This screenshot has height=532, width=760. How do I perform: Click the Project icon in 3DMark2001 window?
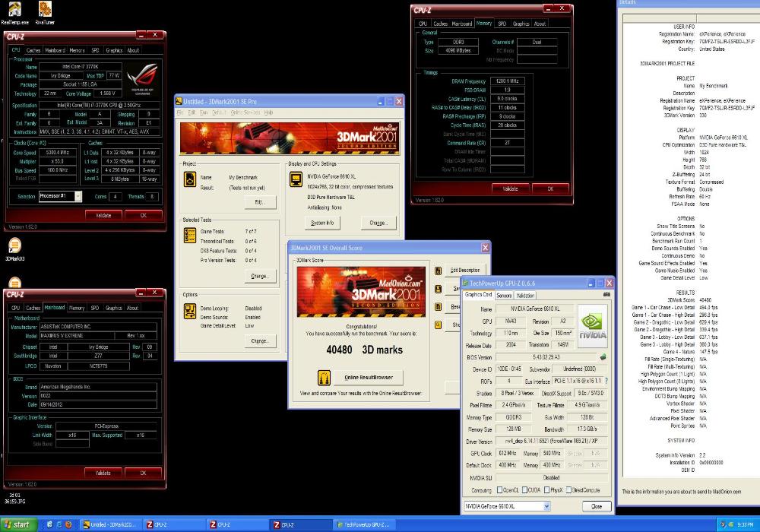190,179
